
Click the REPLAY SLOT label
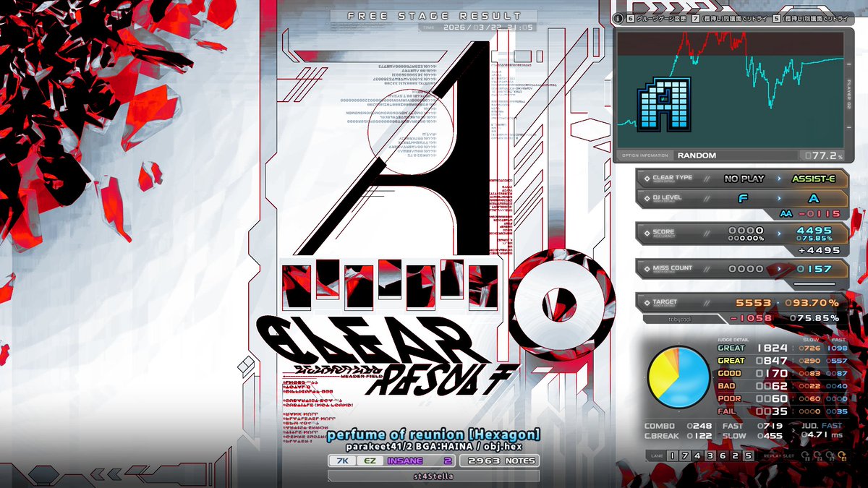pyautogui.click(x=778, y=456)
